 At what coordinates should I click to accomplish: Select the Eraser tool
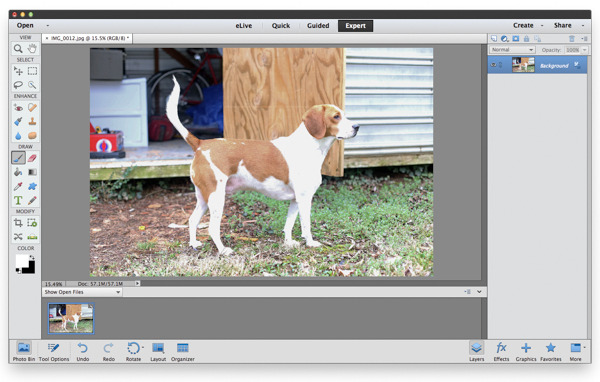point(33,158)
